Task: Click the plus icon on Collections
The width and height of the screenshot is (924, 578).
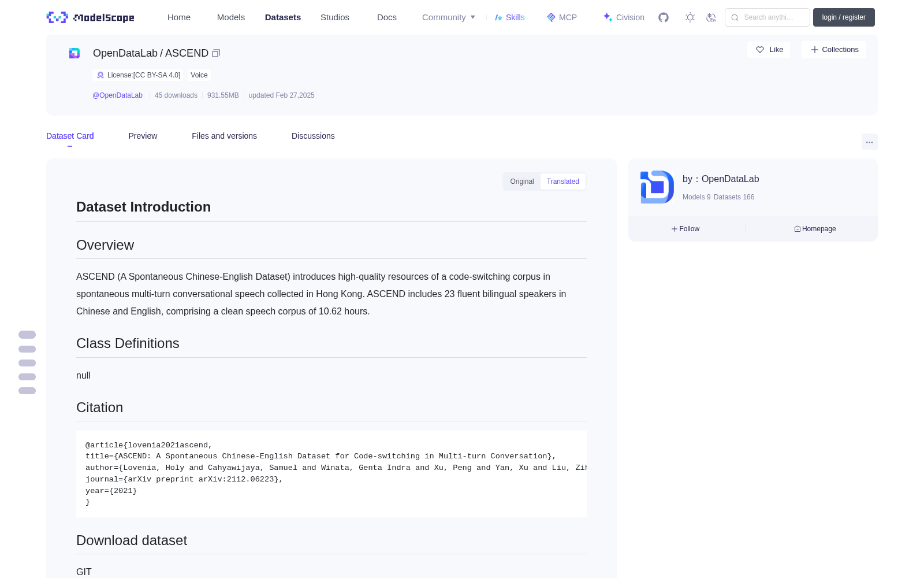Action: 815,50
